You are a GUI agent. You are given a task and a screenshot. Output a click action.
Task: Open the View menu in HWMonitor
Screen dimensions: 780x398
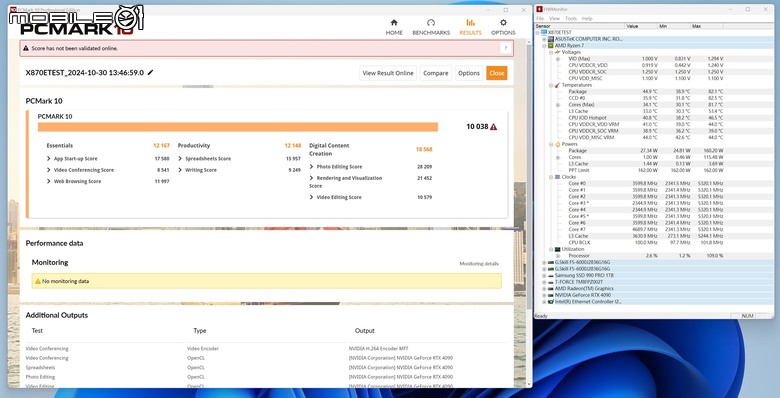(x=554, y=18)
